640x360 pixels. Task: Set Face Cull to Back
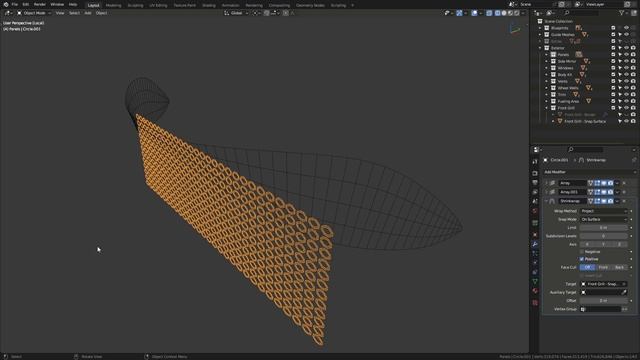tap(619, 267)
